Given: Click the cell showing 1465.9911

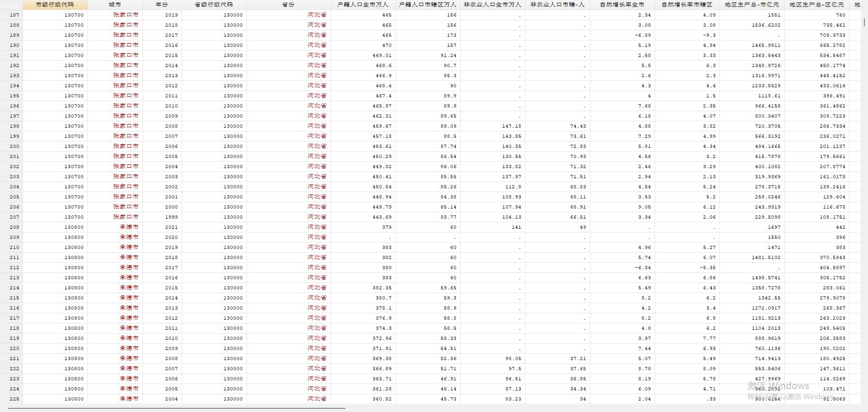Looking at the screenshot, I should pos(752,45).
